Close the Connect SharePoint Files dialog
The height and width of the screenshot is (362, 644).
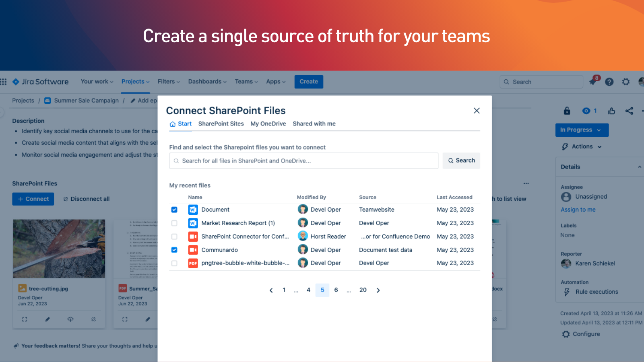[x=477, y=111]
